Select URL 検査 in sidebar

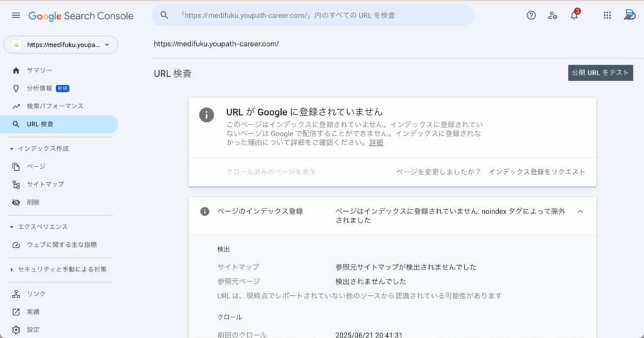tap(59, 124)
